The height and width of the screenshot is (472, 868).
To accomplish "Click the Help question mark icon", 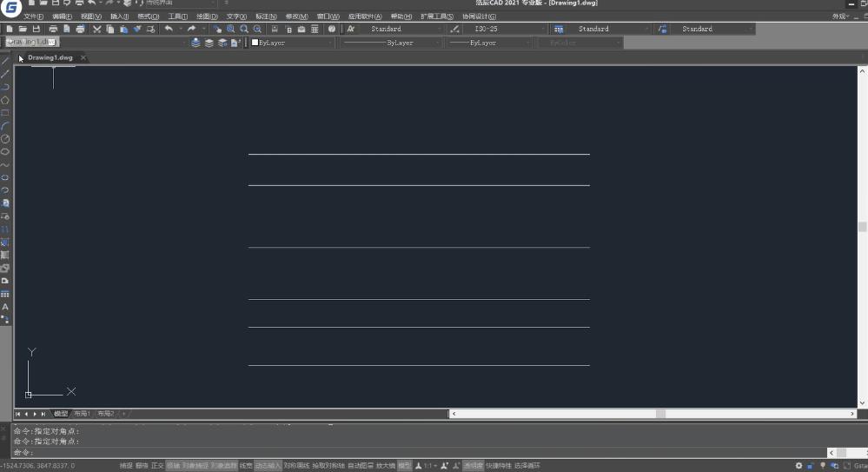I will 332,29.
